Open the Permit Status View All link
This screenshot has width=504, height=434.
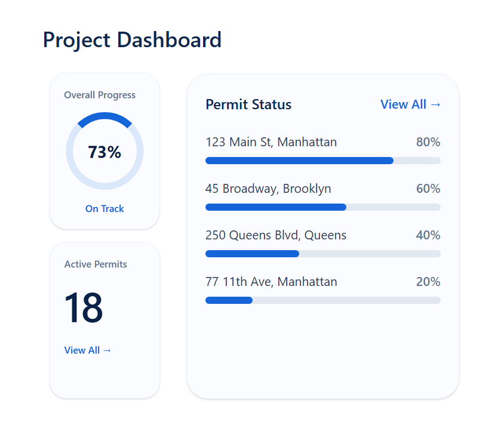pyautogui.click(x=410, y=104)
